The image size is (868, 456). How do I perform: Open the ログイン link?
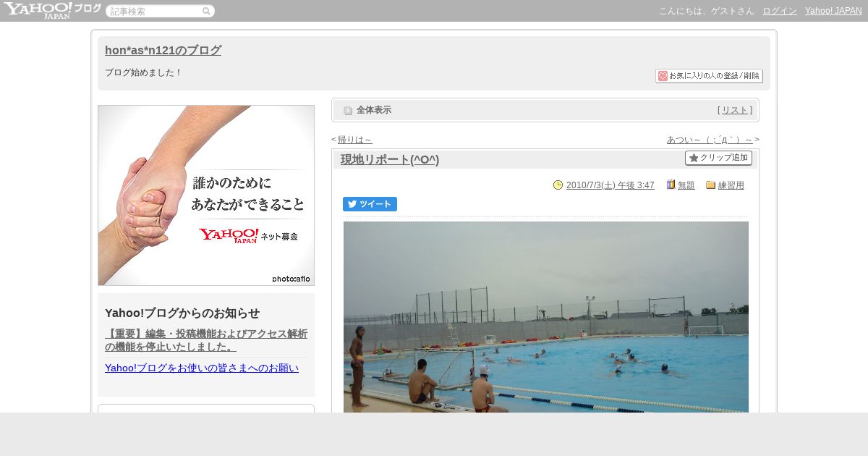click(780, 11)
